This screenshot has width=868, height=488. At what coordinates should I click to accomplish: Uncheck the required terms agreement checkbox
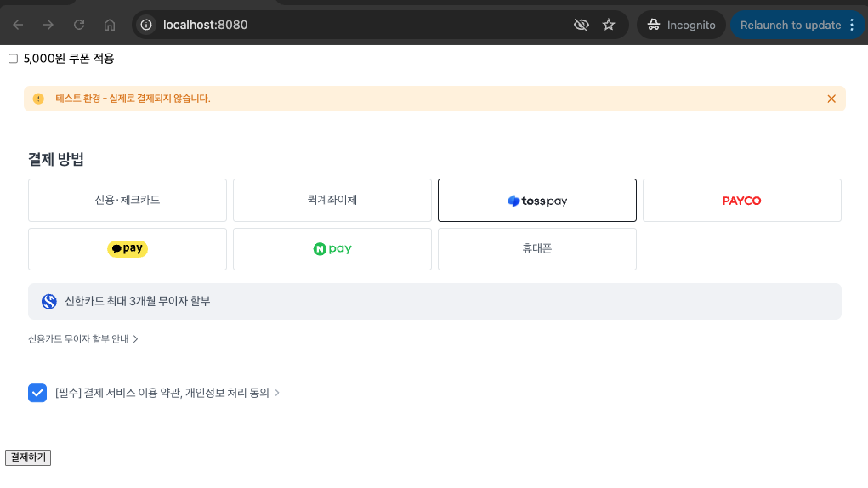pyautogui.click(x=37, y=393)
